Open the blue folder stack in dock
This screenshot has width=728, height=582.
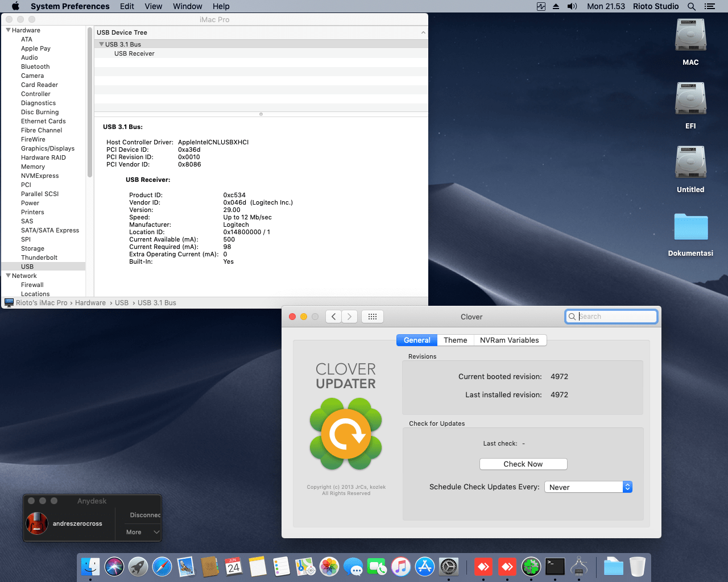(x=614, y=567)
